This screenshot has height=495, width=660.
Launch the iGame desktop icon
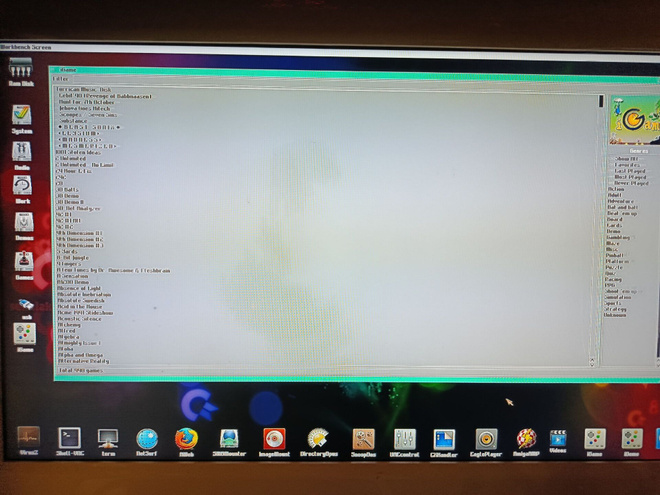pyautogui.click(x=25, y=337)
